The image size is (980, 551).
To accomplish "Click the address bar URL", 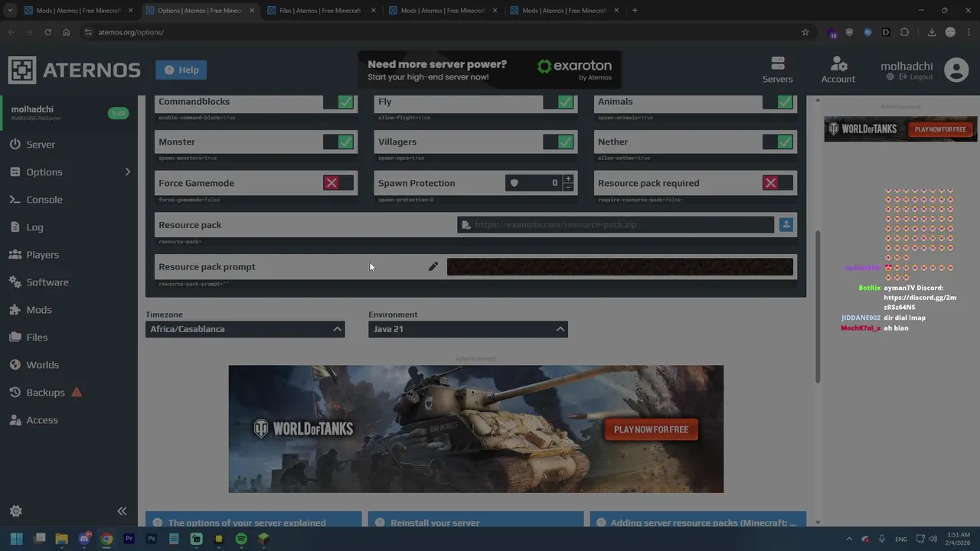I will pyautogui.click(x=131, y=32).
